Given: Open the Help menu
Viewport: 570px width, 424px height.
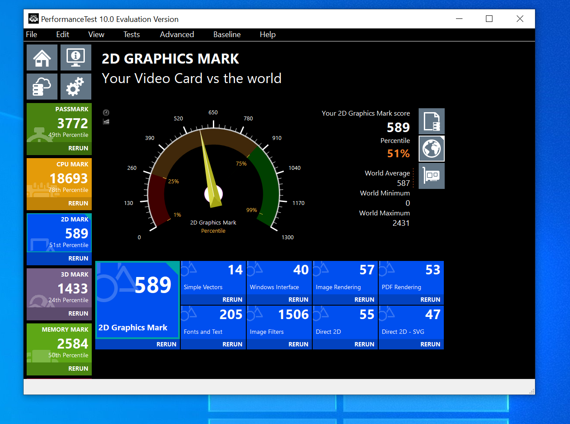Looking at the screenshot, I should click(268, 35).
